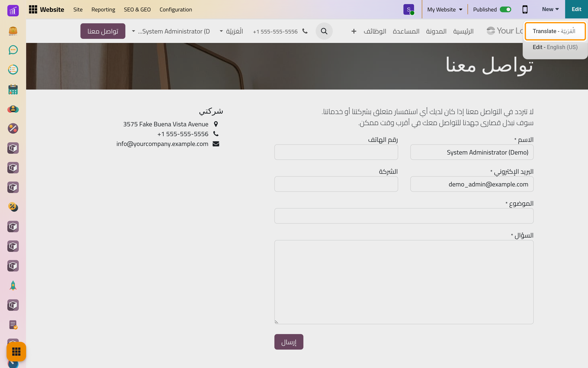Click the Your Logo image
588x368 pixels.
coord(505,31)
